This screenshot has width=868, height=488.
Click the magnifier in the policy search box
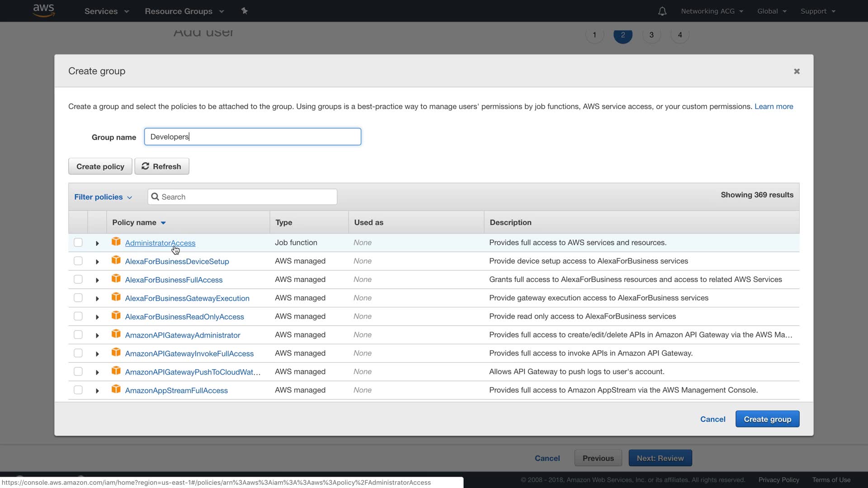[x=155, y=197]
